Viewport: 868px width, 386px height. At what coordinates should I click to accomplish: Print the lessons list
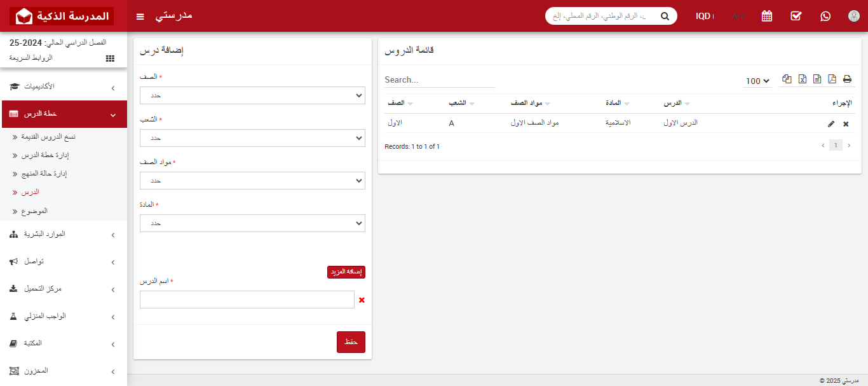pos(846,79)
